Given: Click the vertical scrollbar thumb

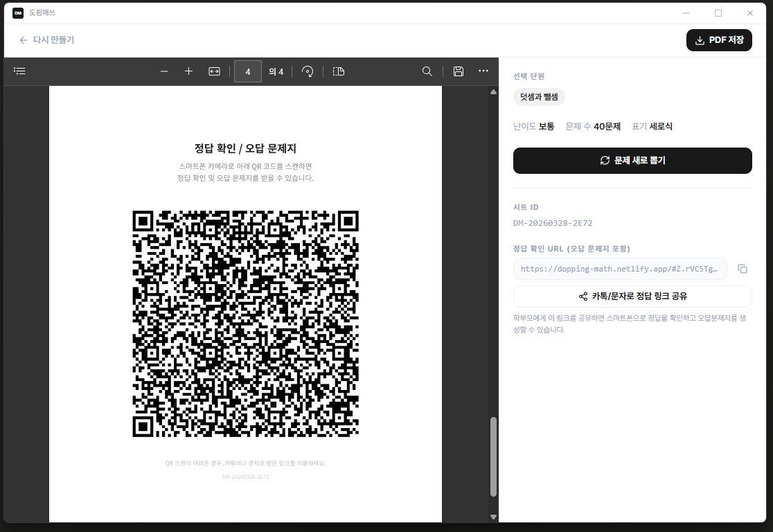Looking at the screenshot, I should pyautogui.click(x=493, y=456).
